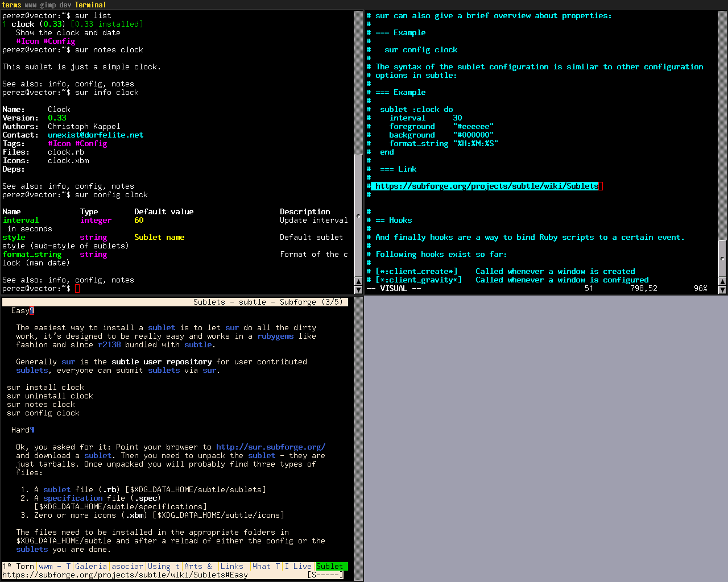
Task: Open the "1º Torn" browser tab
Action: [x=18, y=567]
